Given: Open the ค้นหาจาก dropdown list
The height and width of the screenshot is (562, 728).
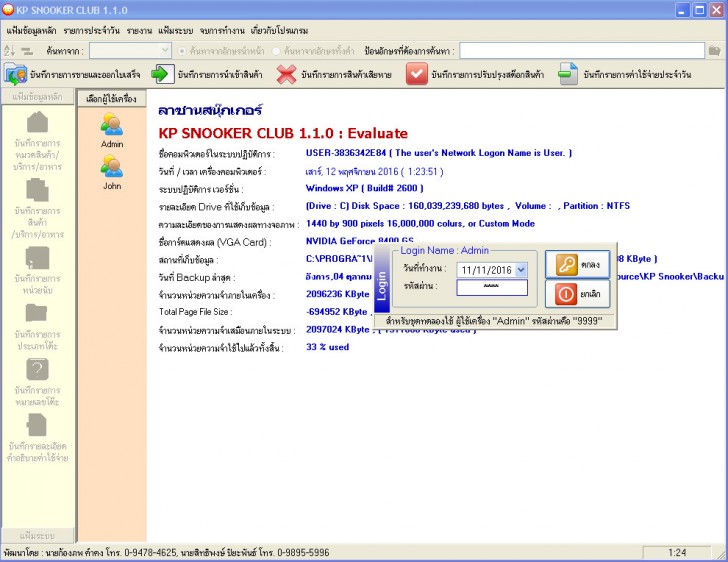Looking at the screenshot, I should pos(165,50).
